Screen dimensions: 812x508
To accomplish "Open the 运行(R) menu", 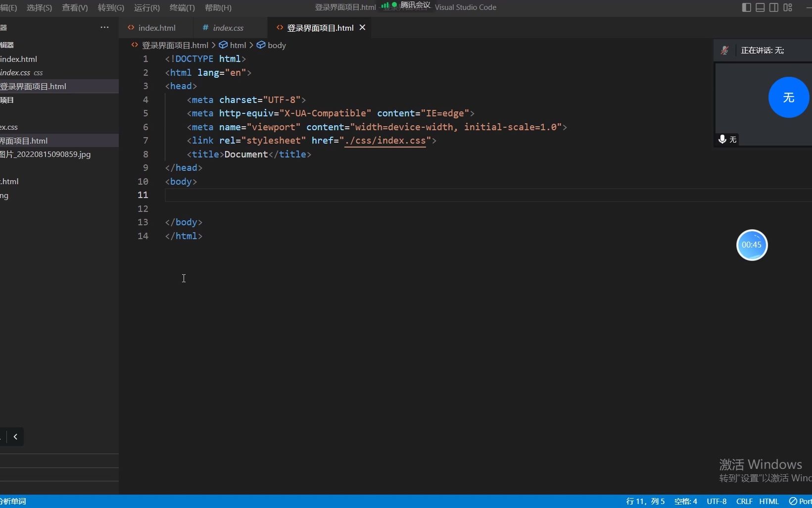I will [x=147, y=7].
